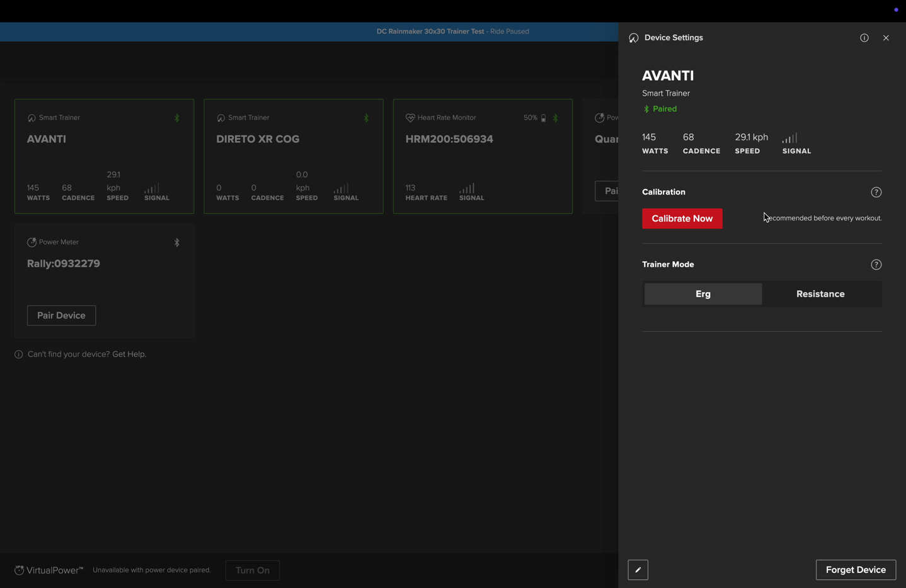Click Bluetooth icon on Rally:0932279 card
Image resolution: width=906 pixels, height=588 pixels.
coord(177,242)
